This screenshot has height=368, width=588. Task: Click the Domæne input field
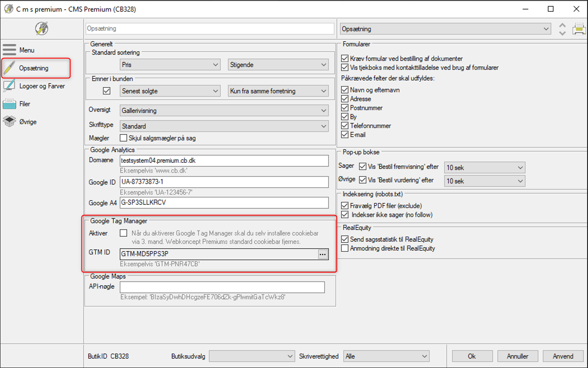pyautogui.click(x=224, y=161)
